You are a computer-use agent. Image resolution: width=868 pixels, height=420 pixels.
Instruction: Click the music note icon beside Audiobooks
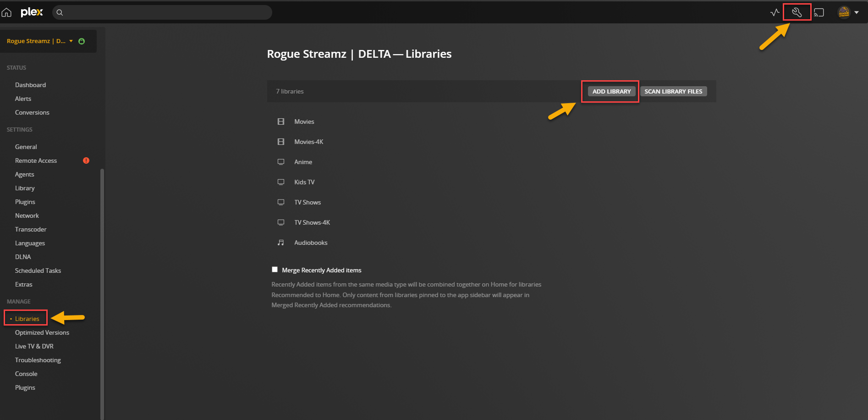pyautogui.click(x=281, y=242)
